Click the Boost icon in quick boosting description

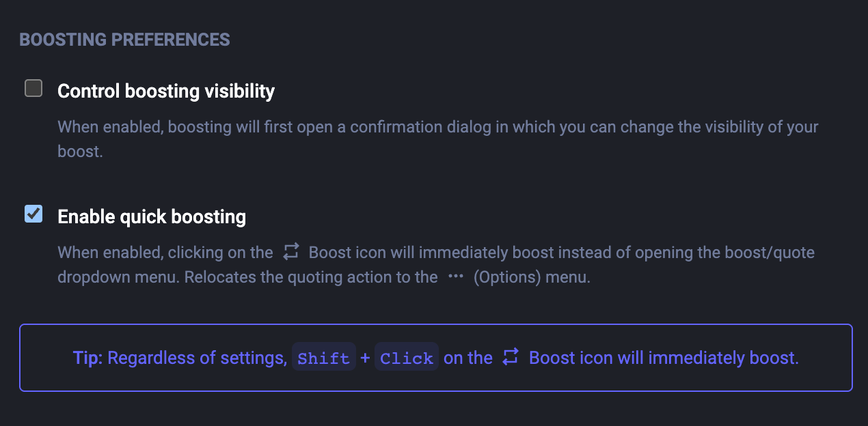click(x=291, y=252)
